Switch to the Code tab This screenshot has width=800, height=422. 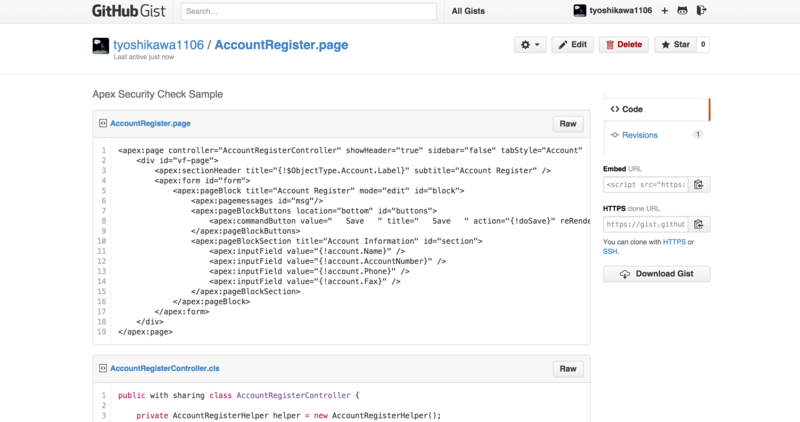656,109
